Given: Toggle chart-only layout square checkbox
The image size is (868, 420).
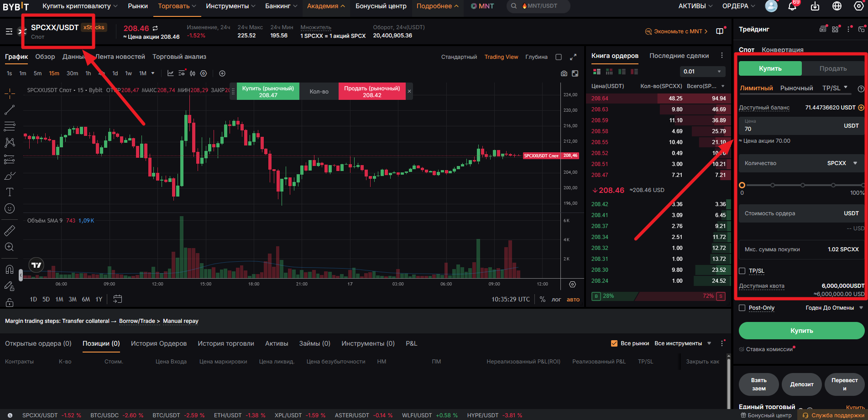Looking at the screenshot, I should point(559,57).
